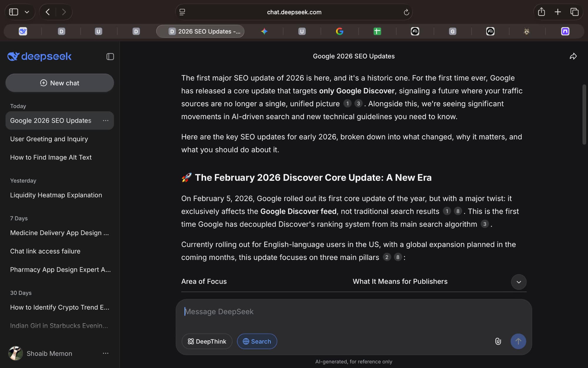Collapse the DeepSeek sidebar panel icon
Viewport: 588px width, 368px height.
point(110,57)
